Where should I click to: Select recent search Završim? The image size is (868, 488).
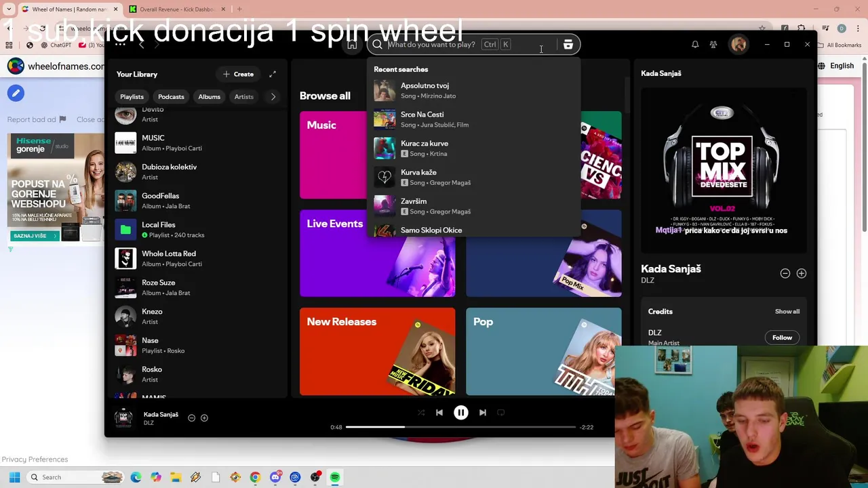click(473, 206)
